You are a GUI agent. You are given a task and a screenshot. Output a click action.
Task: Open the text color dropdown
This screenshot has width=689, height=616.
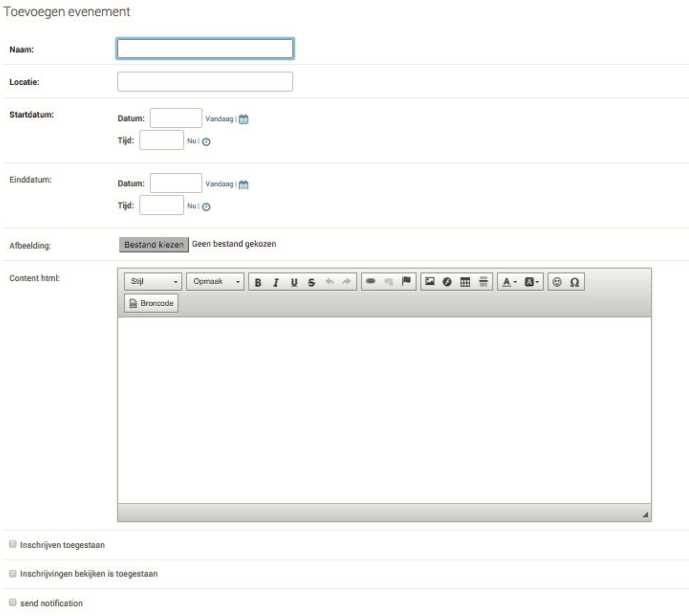(509, 282)
